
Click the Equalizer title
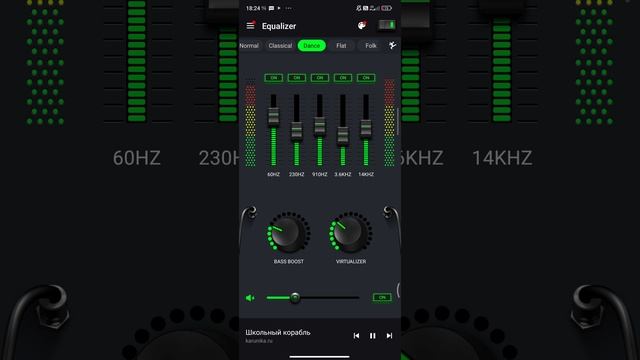tap(279, 26)
